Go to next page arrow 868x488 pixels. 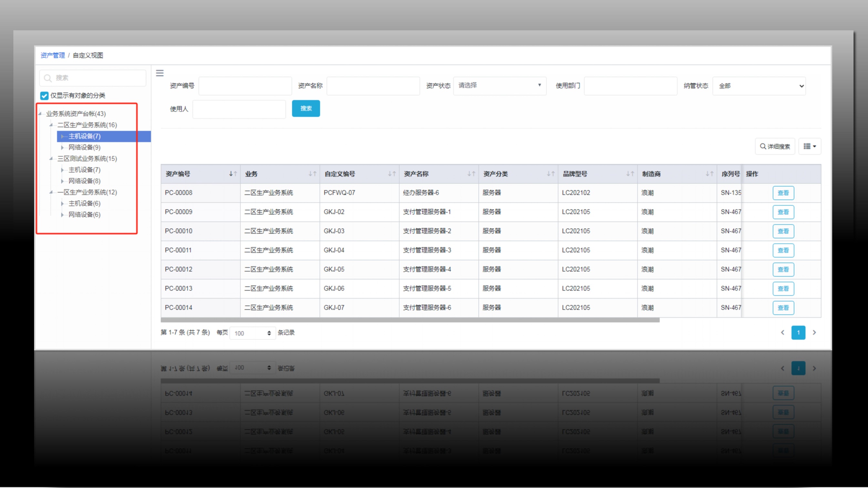(x=814, y=332)
